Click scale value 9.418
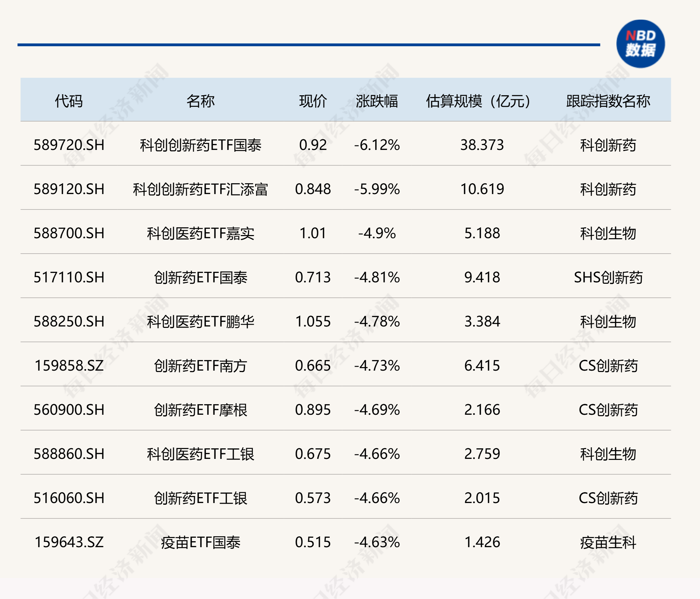 coord(482,277)
